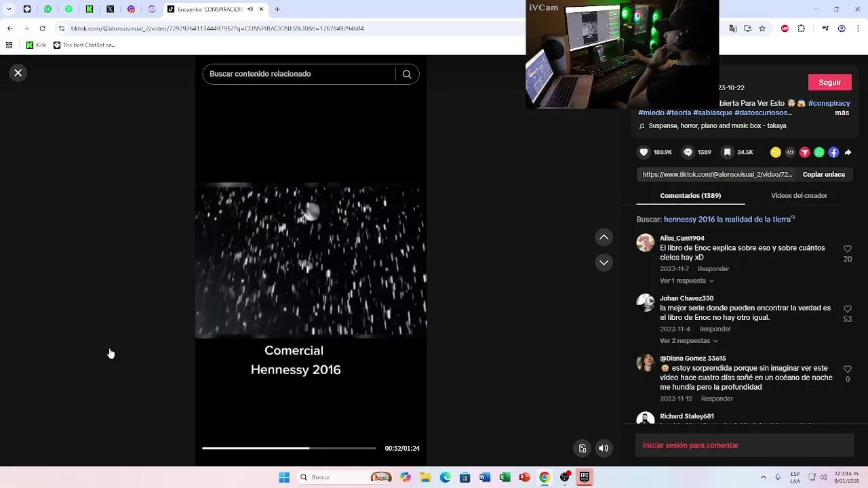Go to next video with the down arrow
Screen dimensions: 868x488
click(x=604, y=262)
